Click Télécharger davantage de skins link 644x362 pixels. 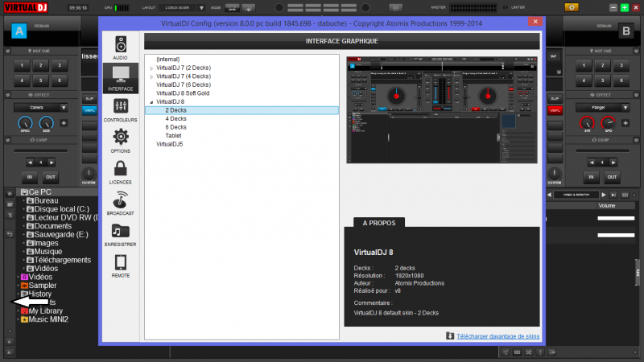(498, 336)
